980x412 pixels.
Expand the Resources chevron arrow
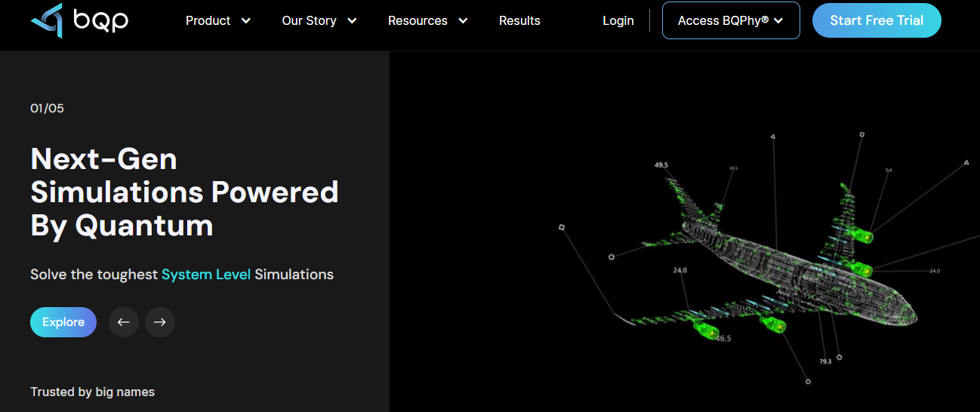463,20
